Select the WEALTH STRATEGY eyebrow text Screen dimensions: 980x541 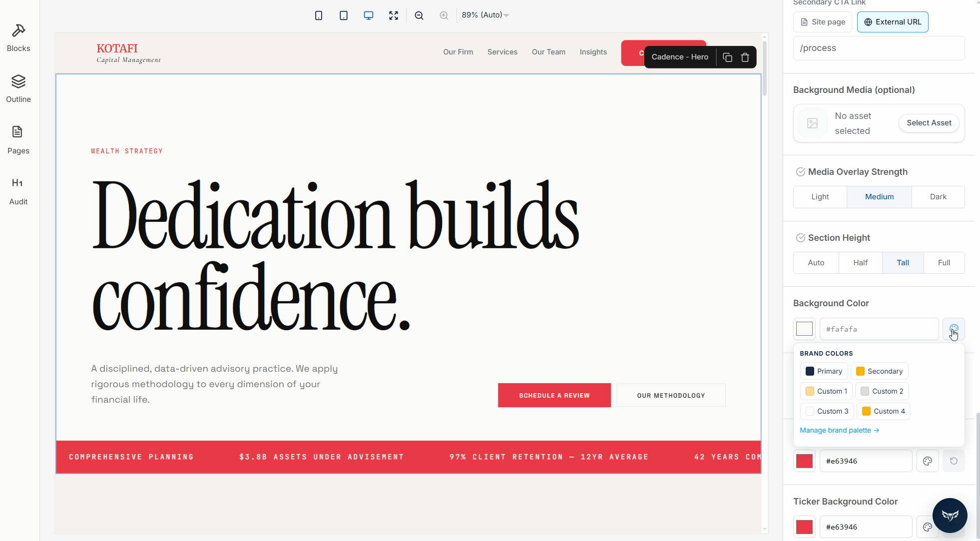[x=127, y=151]
